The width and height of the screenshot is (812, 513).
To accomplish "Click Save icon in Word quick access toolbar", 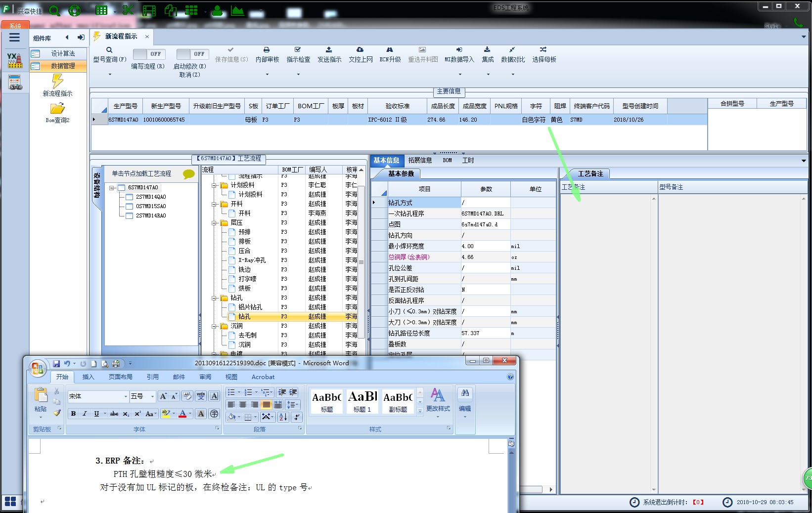I will click(x=56, y=364).
